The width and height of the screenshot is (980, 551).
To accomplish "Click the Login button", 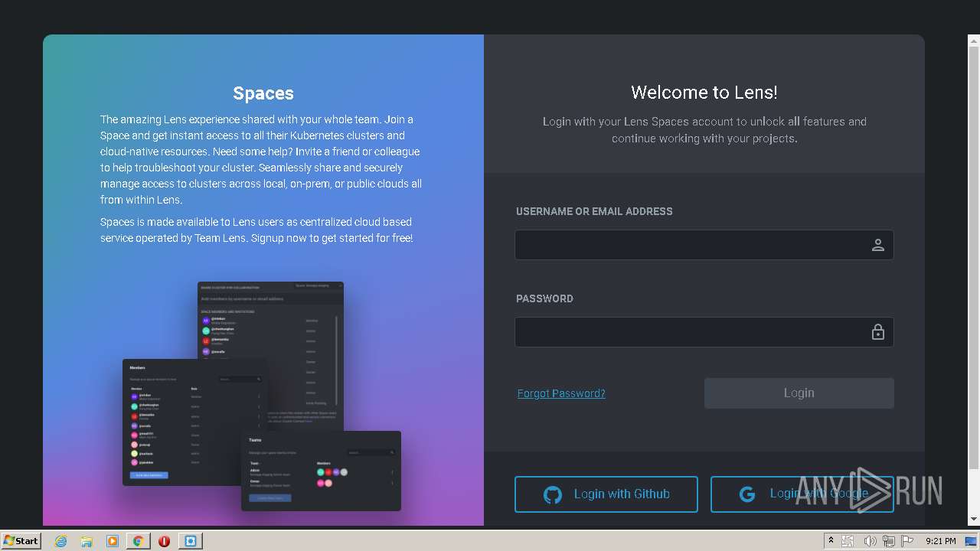I will point(799,393).
